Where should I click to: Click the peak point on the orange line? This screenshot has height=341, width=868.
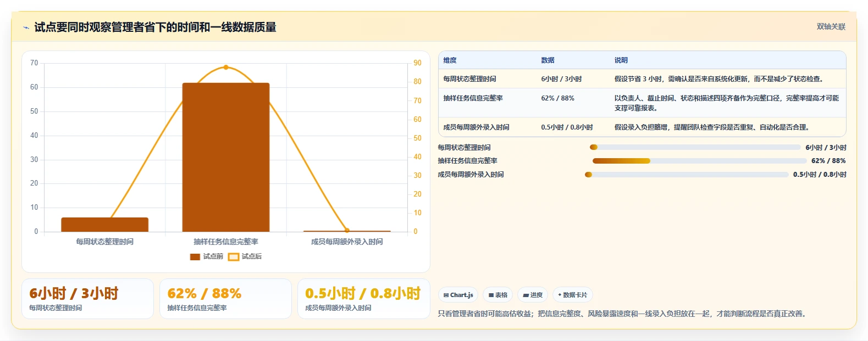(x=226, y=67)
